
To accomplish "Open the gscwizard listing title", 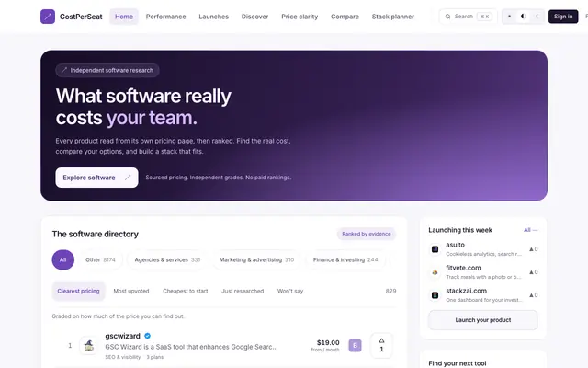I will 122,336.
